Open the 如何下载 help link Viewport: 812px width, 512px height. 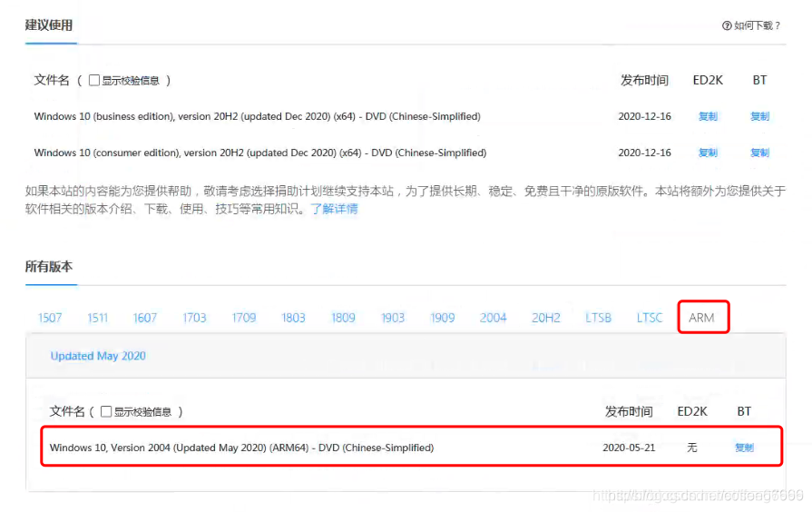[x=751, y=25]
